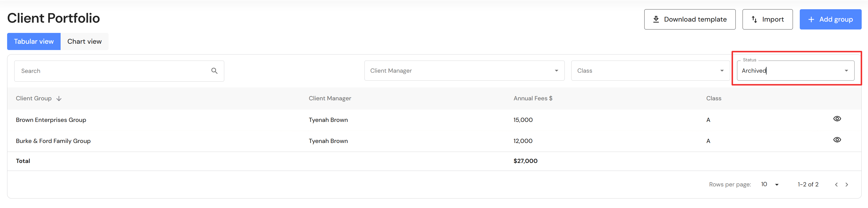Click the download icon on Download template
This screenshot has width=868, height=208.
[656, 19]
